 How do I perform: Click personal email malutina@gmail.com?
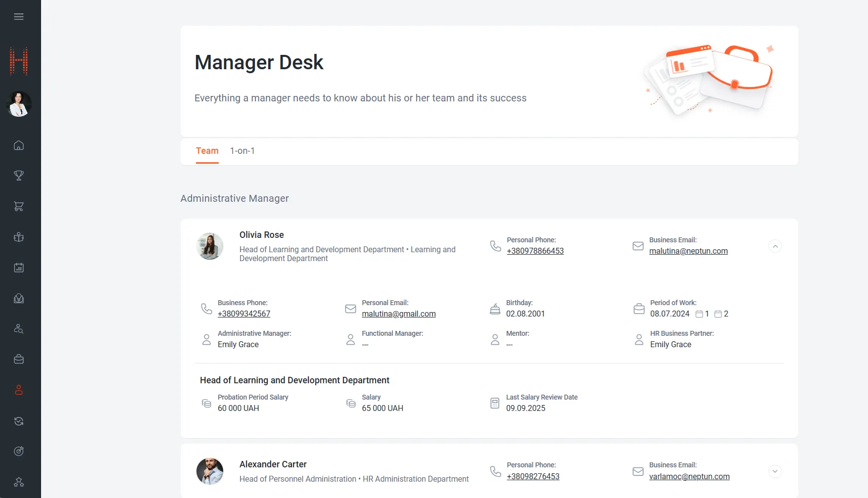pos(398,314)
